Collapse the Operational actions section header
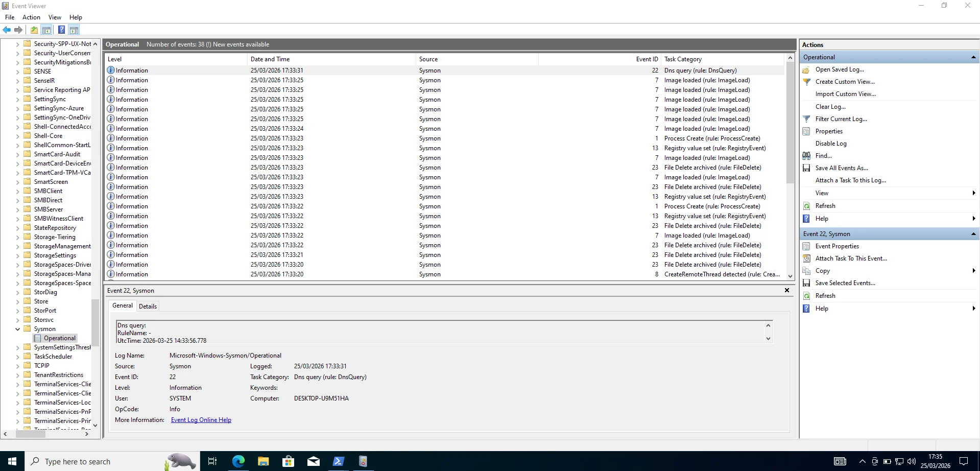Image resolution: width=980 pixels, height=471 pixels. tap(973, 57)
